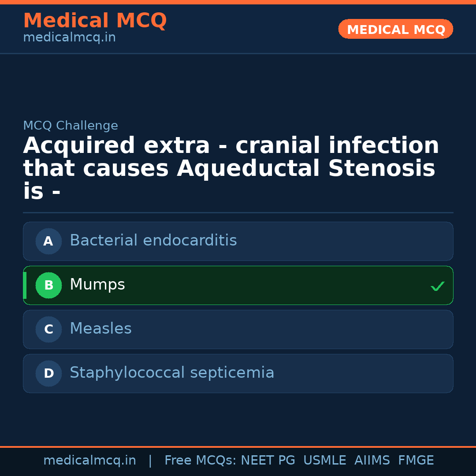
Task: Click the MCQ Challenge label
Action: click(71, 126)
